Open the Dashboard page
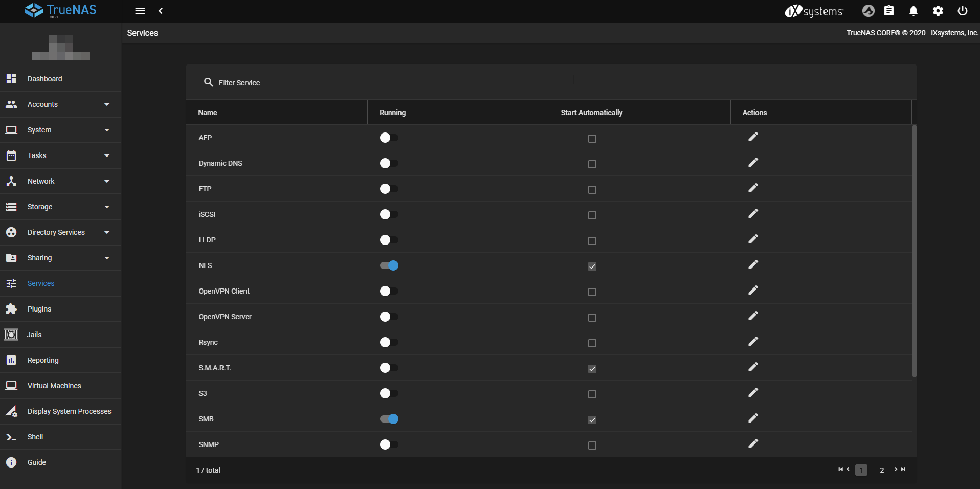The image size is (980, 489). pyautogui.click(x=44, y=79)
